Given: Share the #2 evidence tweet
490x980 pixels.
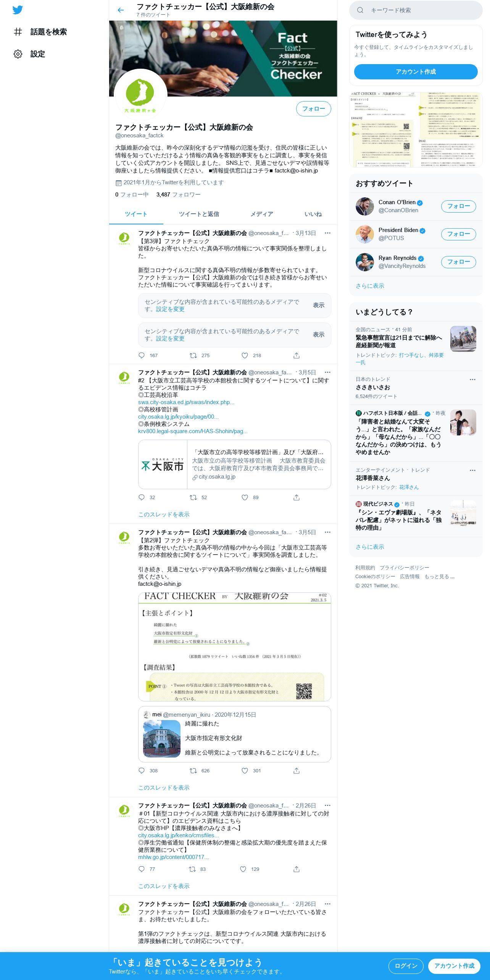Looking at the screenshot, I should [297, 497].
